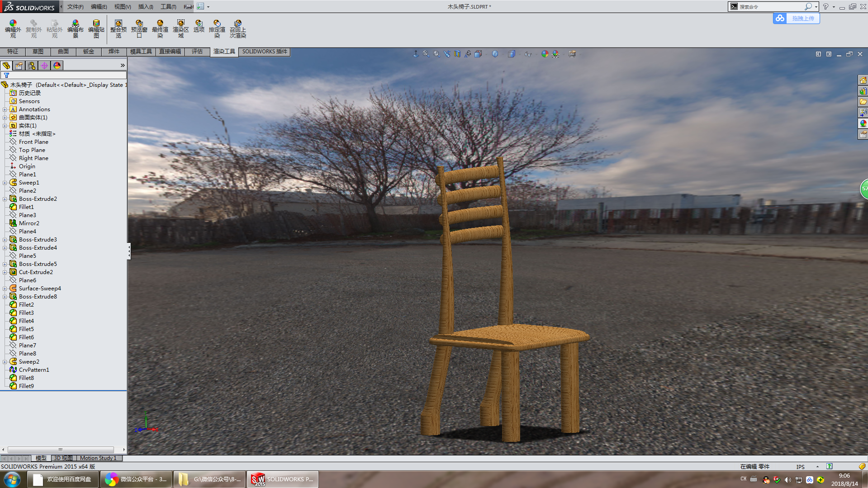The width and height of the screenshot is (868, 488).
Task: Toggle the 整合预览 integrated preview
Action: (x=119, y=28)
